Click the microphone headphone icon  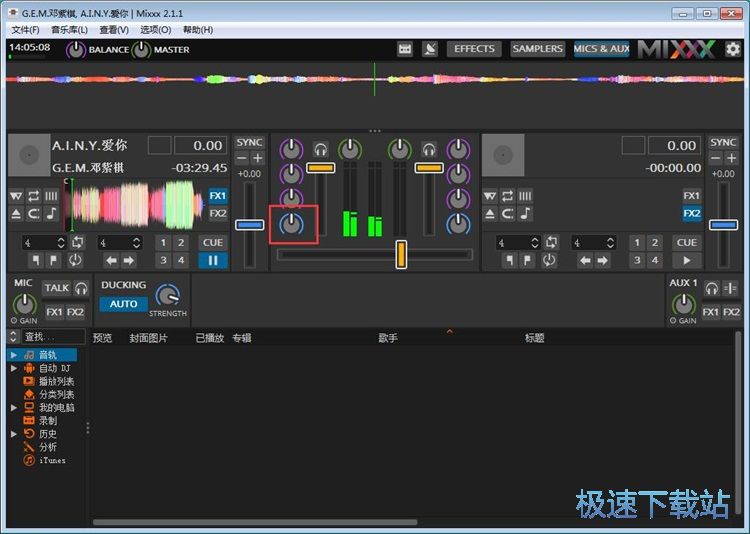tap(81, 288)
